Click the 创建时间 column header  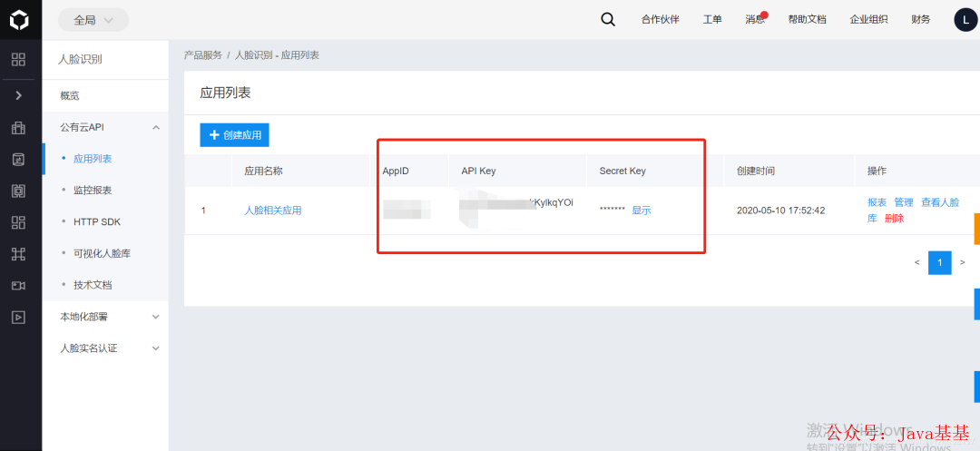[756, 171]
